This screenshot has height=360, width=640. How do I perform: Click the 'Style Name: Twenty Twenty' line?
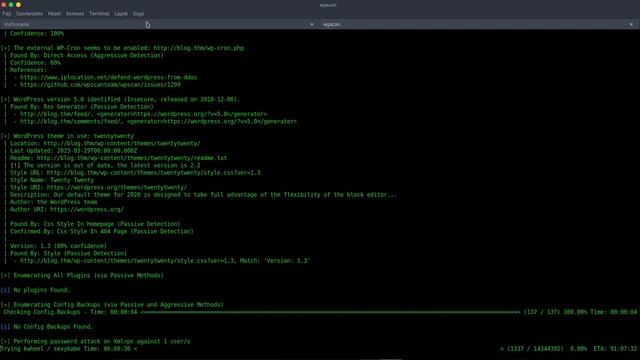pos(52,180)
